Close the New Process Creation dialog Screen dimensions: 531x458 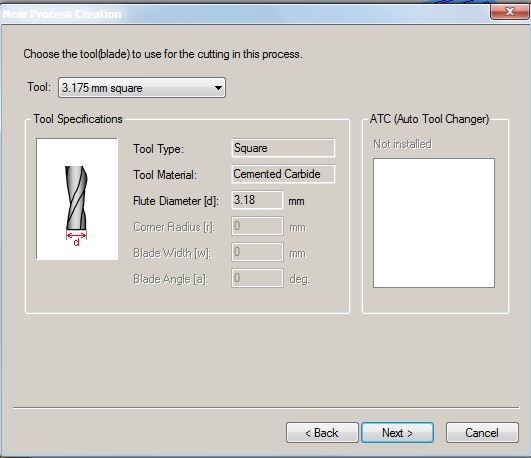click(x=509, y=12)
